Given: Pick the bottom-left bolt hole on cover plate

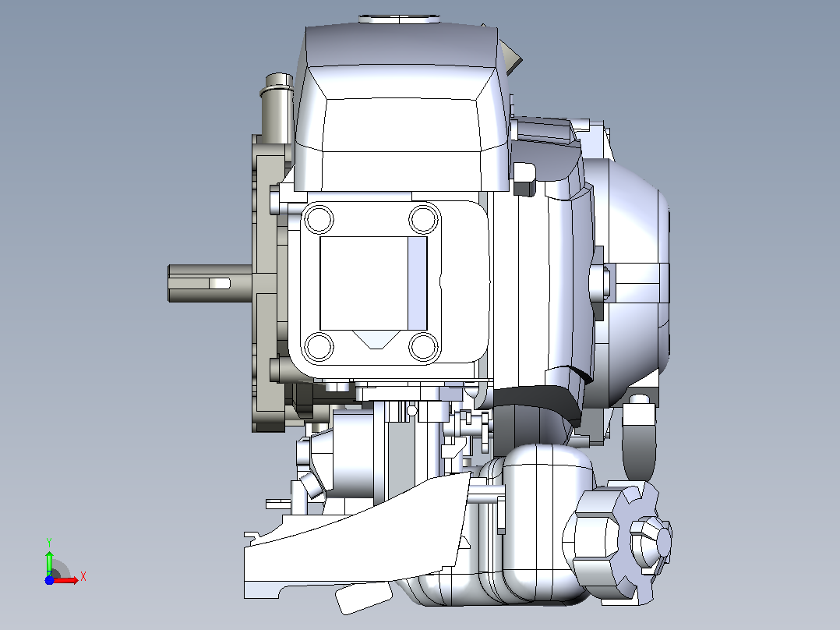Looking at the screenshot, I should 319,346.
